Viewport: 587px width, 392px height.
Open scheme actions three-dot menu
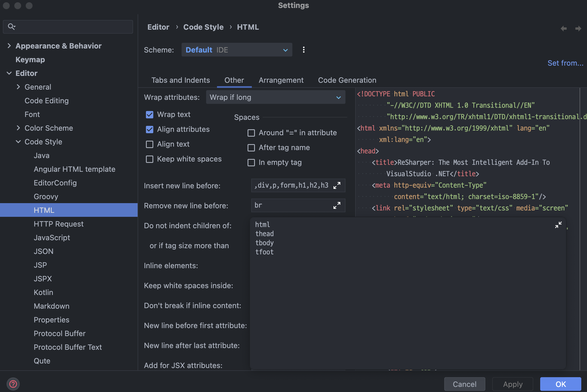(303, 50)
